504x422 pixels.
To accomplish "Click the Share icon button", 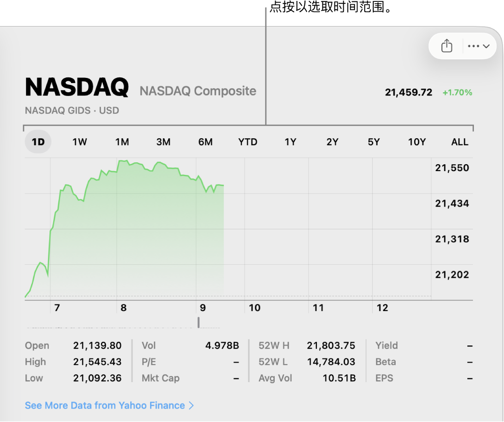I will [x=447, y=46].
